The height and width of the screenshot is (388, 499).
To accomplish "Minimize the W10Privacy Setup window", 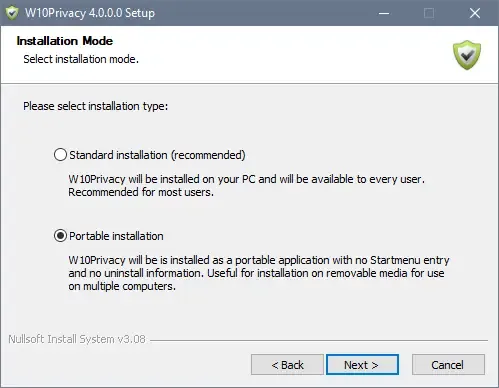I will pos(384,13).
